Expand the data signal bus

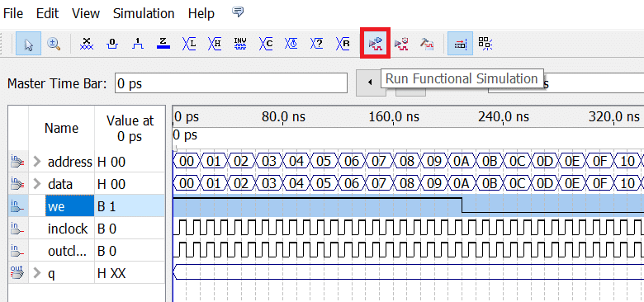coord(38,184)
